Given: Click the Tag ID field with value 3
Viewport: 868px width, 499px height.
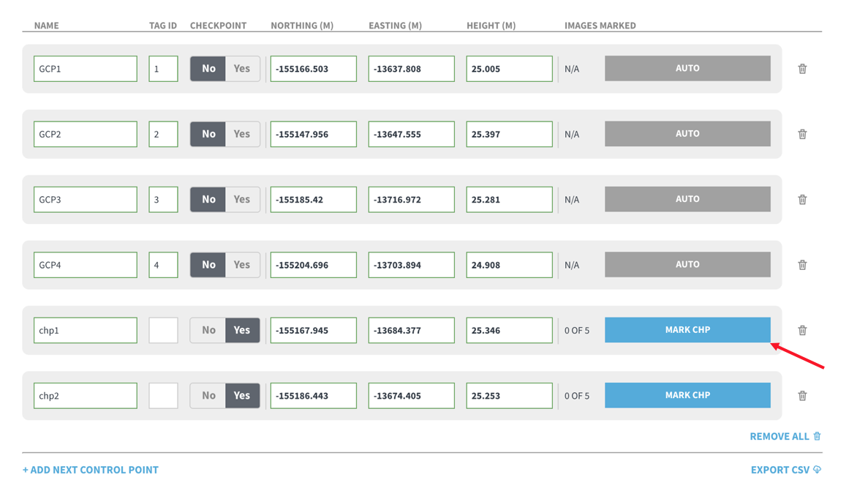Looking at the screenshot, I should 163,199.
